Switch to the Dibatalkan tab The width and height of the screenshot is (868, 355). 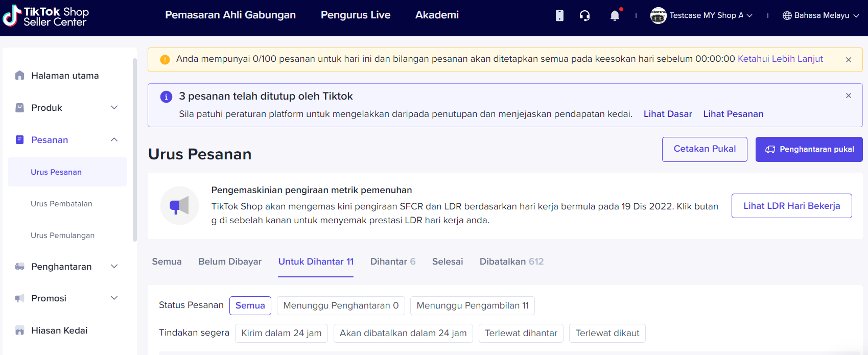coord(511,262)
